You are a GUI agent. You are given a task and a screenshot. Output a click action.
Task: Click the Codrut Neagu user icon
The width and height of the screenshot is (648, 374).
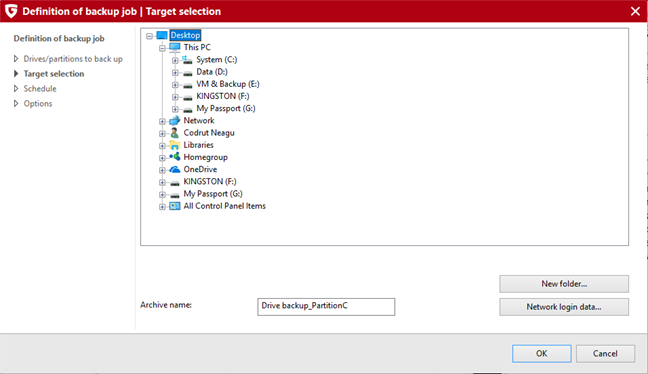(x=175, y=133)
